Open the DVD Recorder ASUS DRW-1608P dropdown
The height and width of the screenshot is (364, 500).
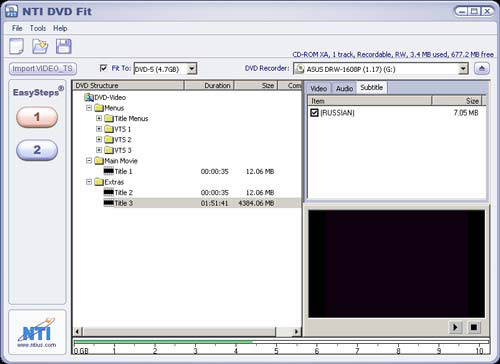[463, 69]
